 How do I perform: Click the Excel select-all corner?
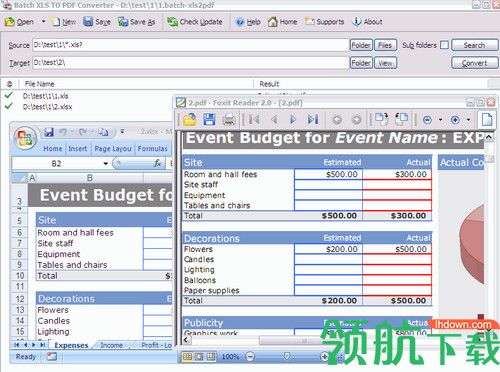tap(20, 178)
